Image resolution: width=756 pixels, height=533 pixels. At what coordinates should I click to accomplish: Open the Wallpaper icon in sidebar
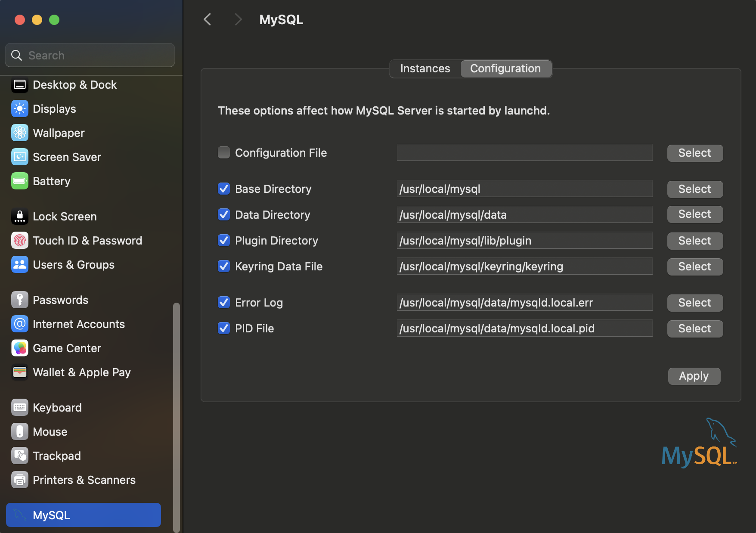pos(20,133)
